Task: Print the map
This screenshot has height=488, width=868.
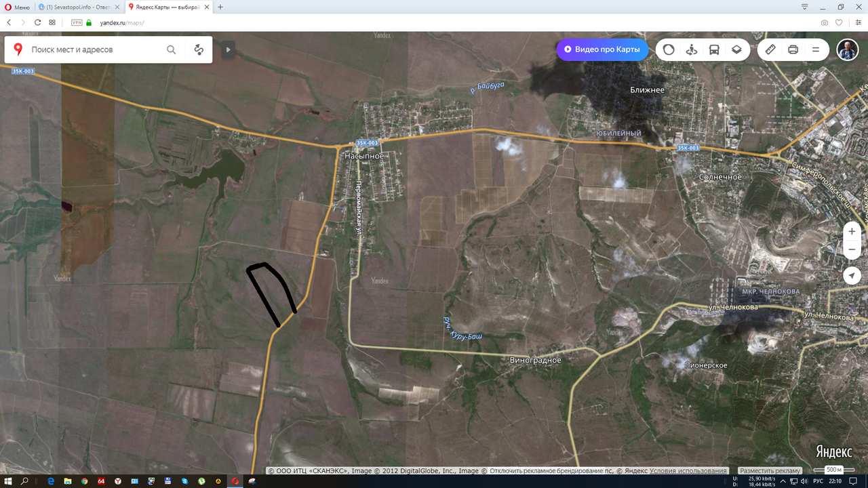Action: point(793,49)
